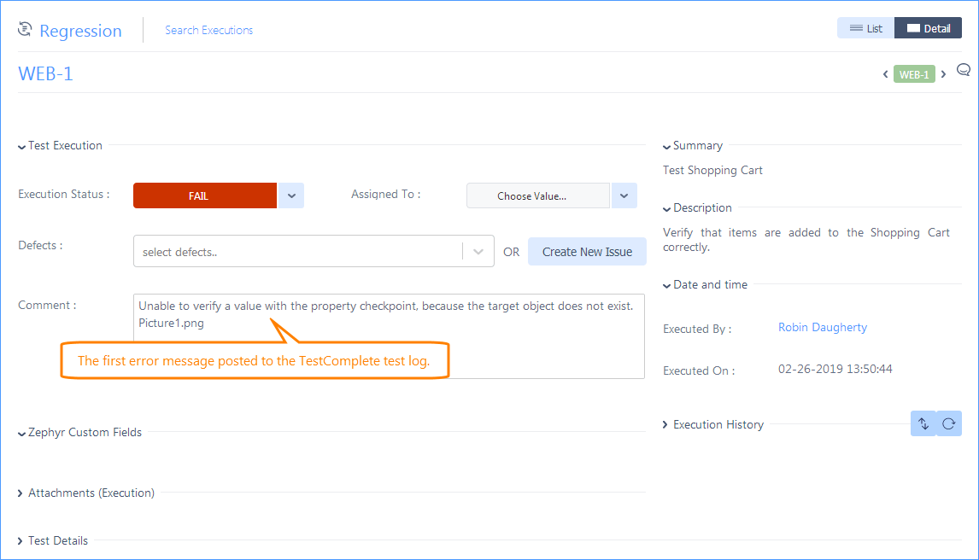The width and height of the screenshot is (979, 560).
Task: Open the Execution Status dropdown arrow
Action: point(290,195)
